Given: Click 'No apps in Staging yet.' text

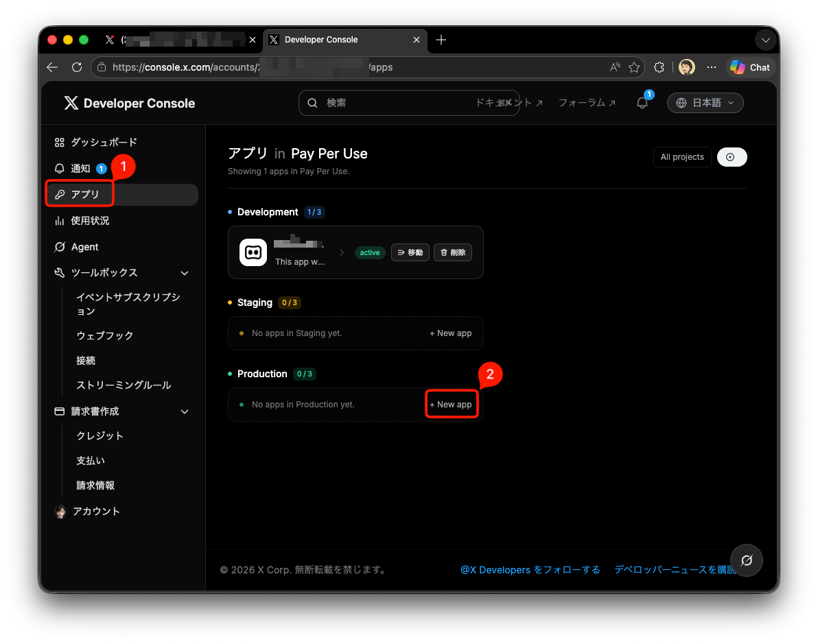Looking at the screenshot, I should [297, 333].
